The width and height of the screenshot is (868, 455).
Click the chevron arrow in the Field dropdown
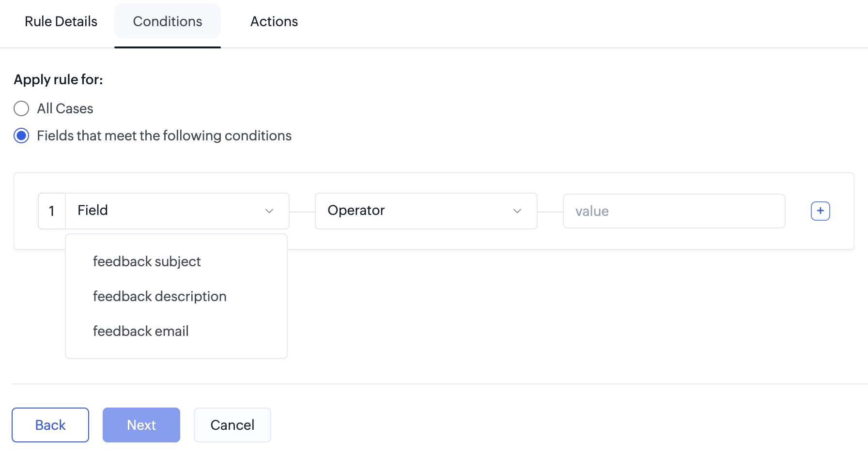click(x=269, y=211)
